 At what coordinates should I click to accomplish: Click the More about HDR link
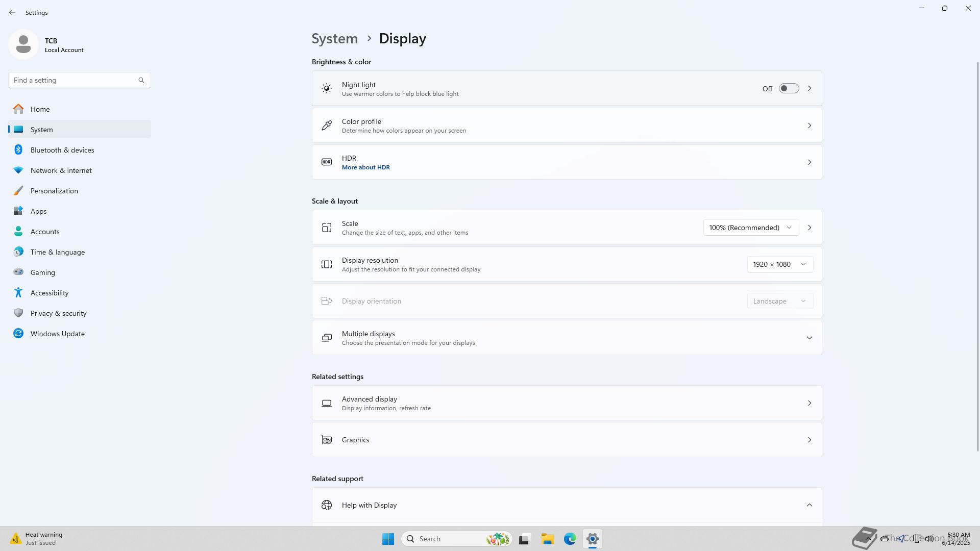tap(365, 167)
